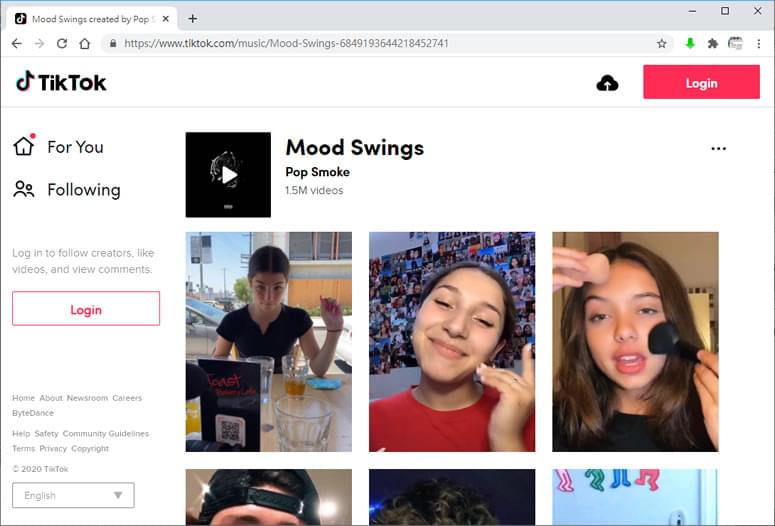Open video of girl at cafe table
The width and height of the screenshot is (775, 526).
click(x=269, y=342)
